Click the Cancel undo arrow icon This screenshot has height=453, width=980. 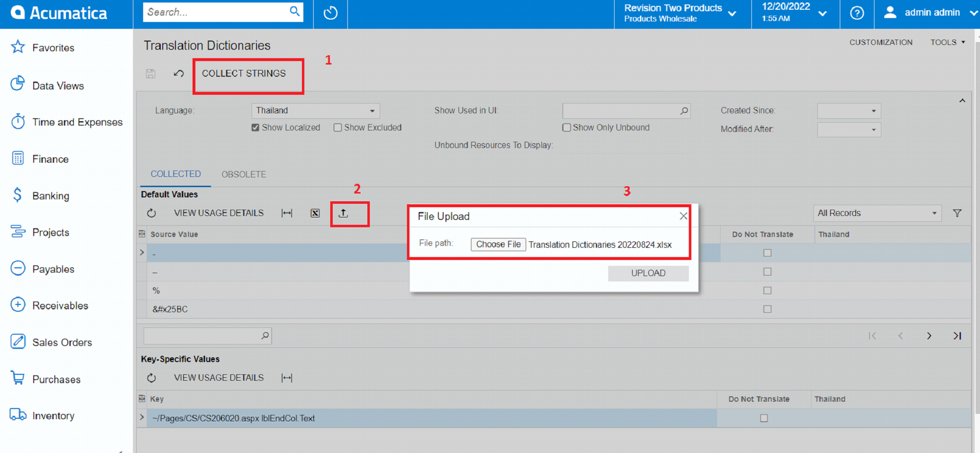click(179, 73)
